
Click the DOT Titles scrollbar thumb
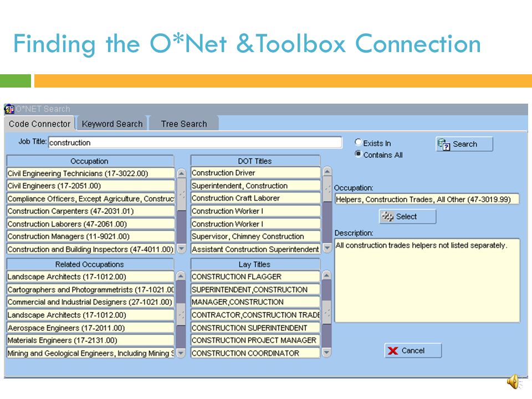(x=327, y=188)
